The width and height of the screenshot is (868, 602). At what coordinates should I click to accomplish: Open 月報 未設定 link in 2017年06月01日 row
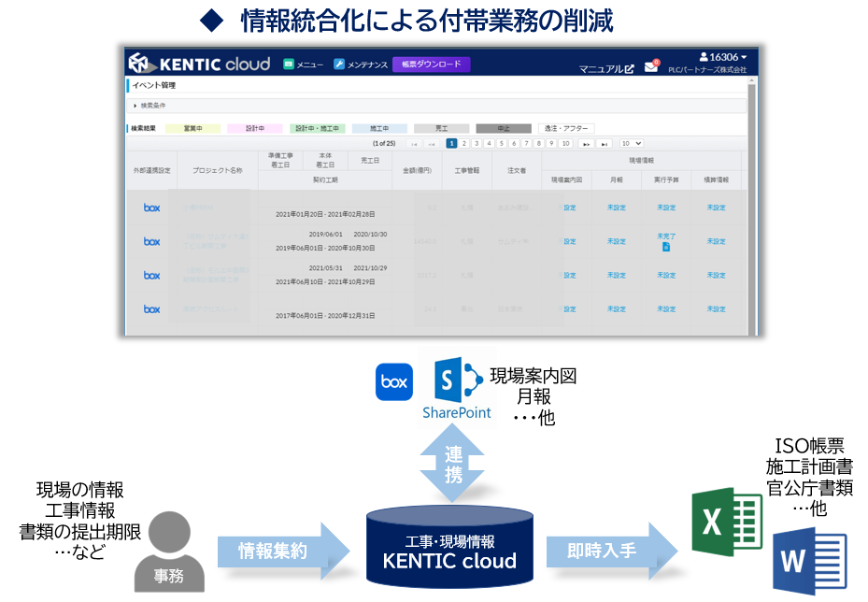pyautogui.click(x=616, y=309)
